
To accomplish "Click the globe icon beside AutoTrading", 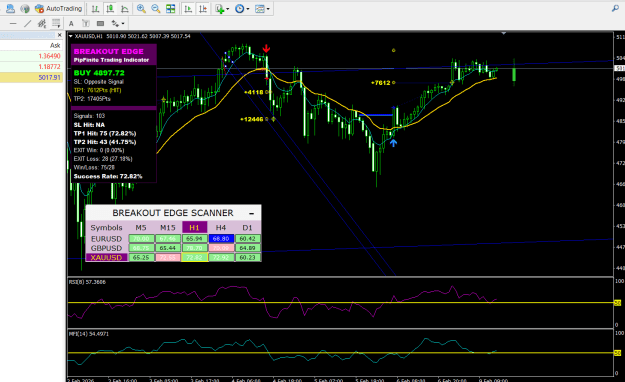I will tap(25, 8).
